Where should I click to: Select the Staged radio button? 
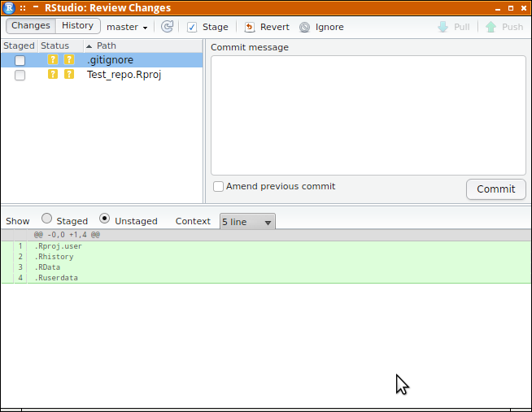tap(46, 219)
